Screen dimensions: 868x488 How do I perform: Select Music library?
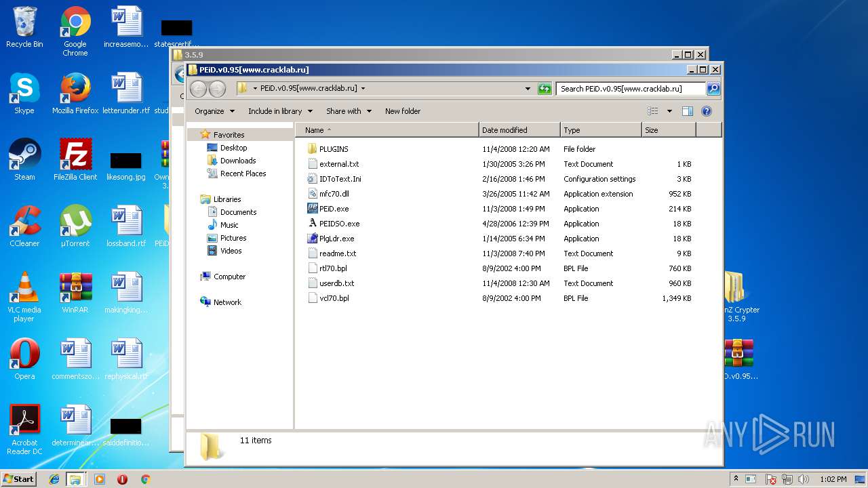(229, 225)
